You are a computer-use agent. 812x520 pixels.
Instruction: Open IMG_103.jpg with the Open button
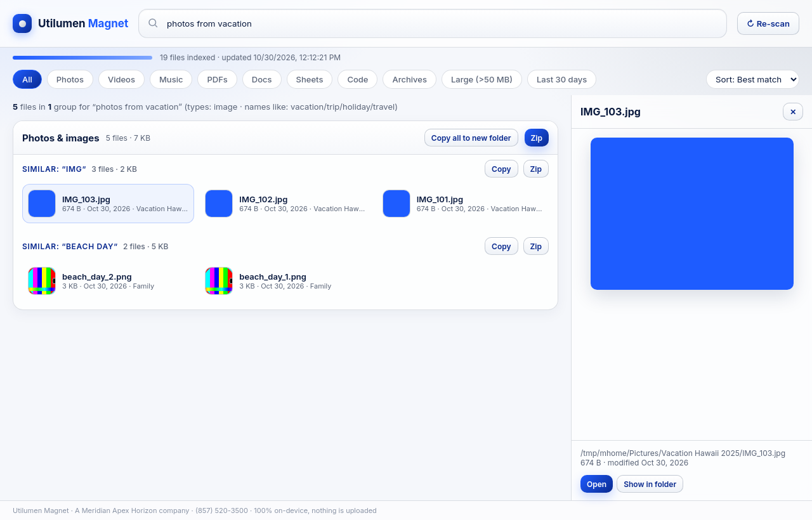click(596, 484)
